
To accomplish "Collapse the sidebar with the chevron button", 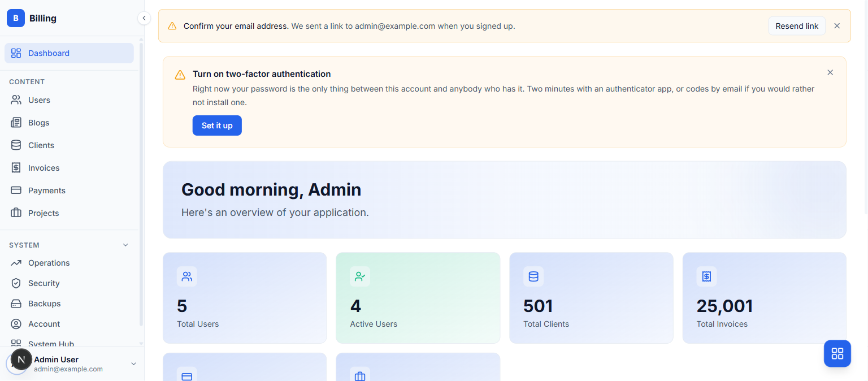I will click(x=144, y=18).
